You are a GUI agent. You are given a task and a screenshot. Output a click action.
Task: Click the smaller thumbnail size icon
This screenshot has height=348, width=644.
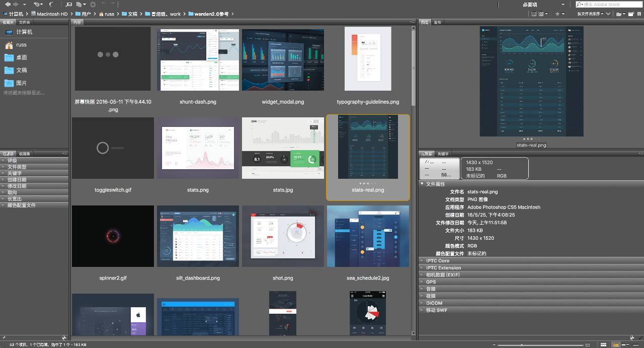pyautogui.click(x=494, y=345)
